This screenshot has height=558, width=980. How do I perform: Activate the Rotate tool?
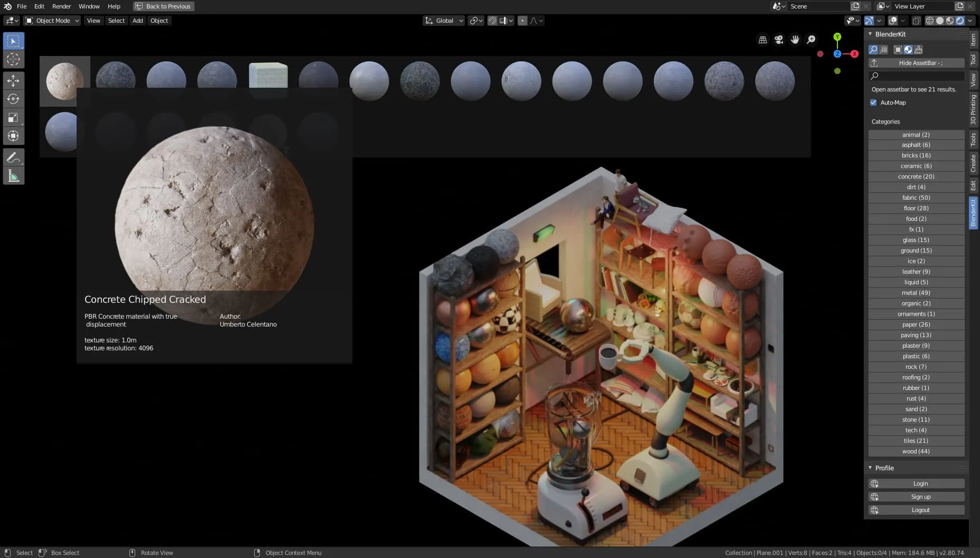point(13,99)
